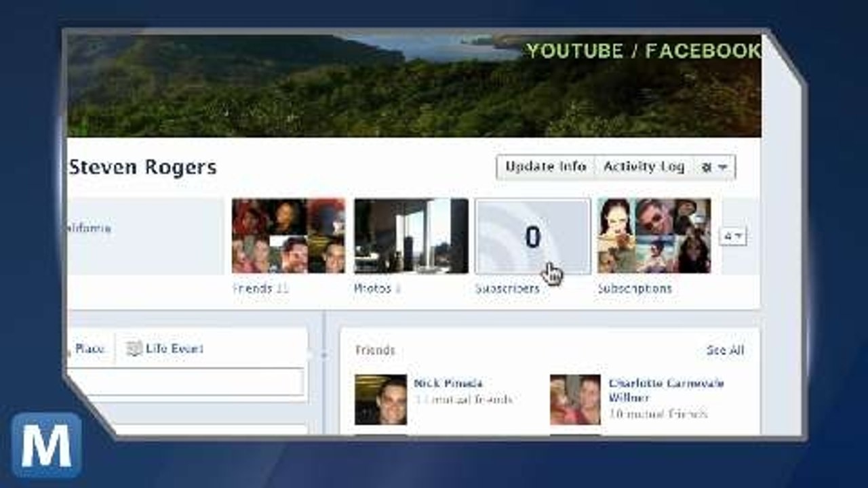Click the Photos label link
The image size is (868, 488).
pyautogui.click(x=373, y=289)
